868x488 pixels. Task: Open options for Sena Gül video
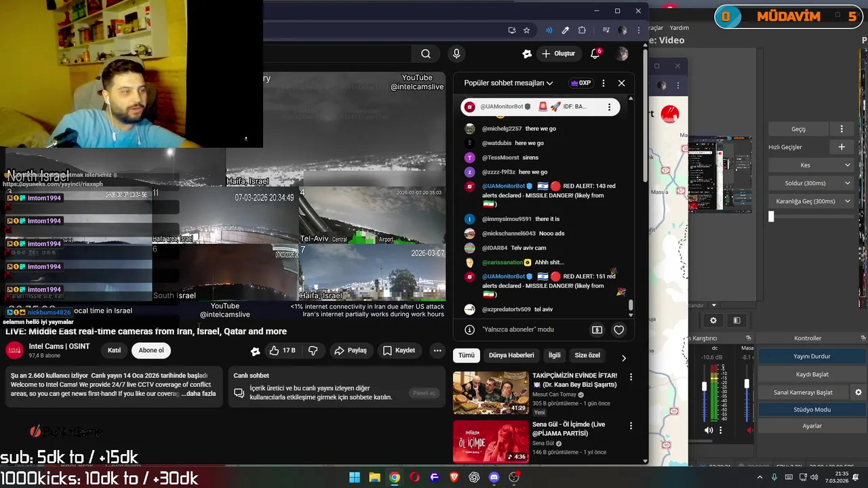pos(631,426)
